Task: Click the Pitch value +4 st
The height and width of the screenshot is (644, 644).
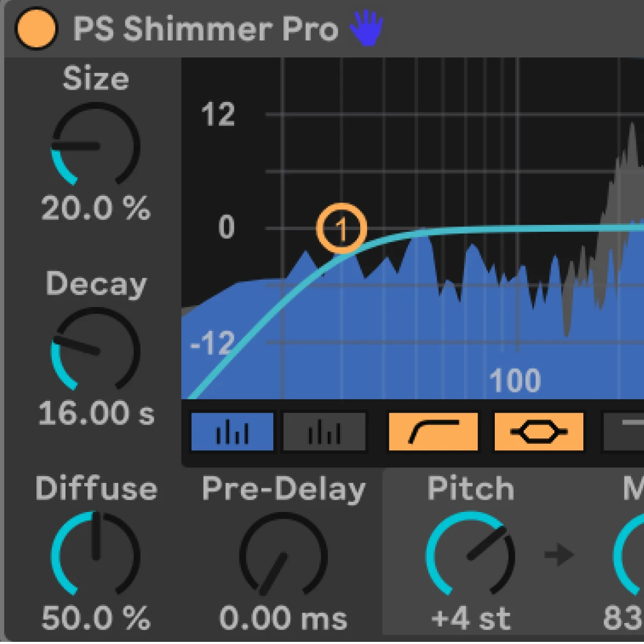Action: coord(470,618)
